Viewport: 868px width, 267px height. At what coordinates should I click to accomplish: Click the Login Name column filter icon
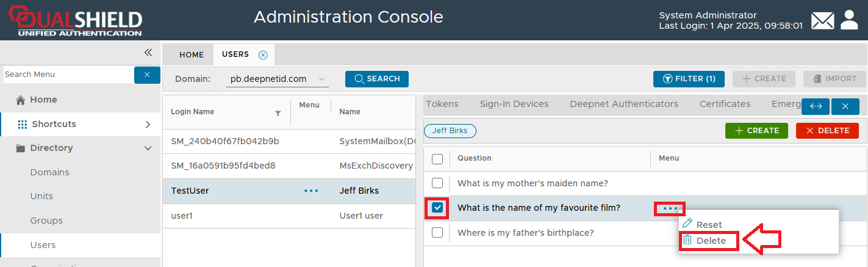278,113
